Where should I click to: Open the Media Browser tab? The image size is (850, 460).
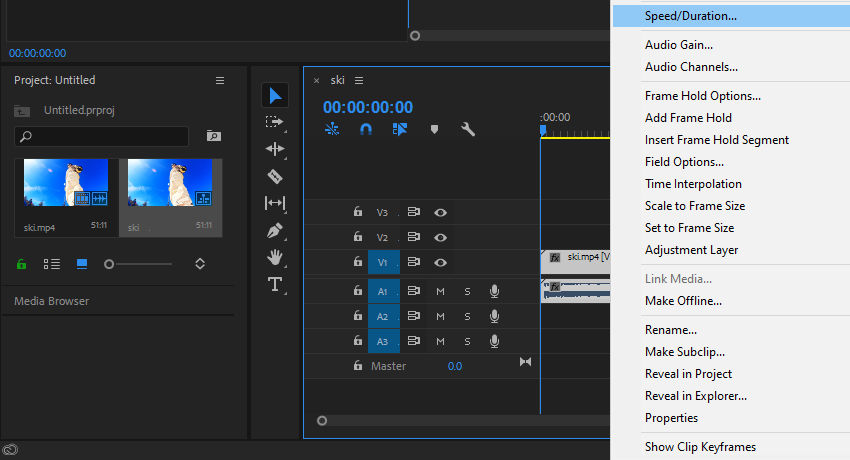tap(51, 301)
